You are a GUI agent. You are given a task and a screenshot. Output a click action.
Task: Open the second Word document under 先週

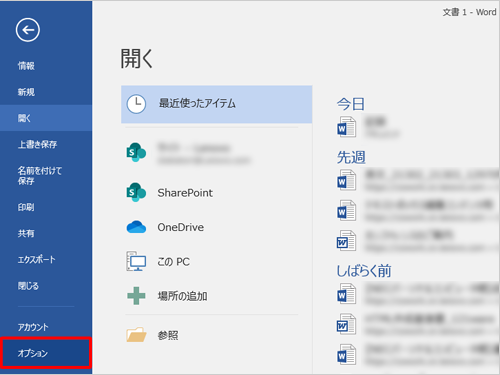346,210
